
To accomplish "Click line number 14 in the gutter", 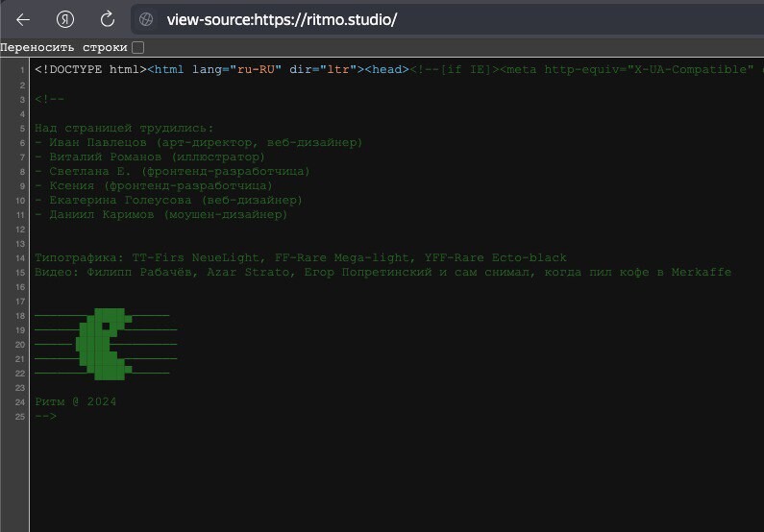I will [x=20, y=258].
